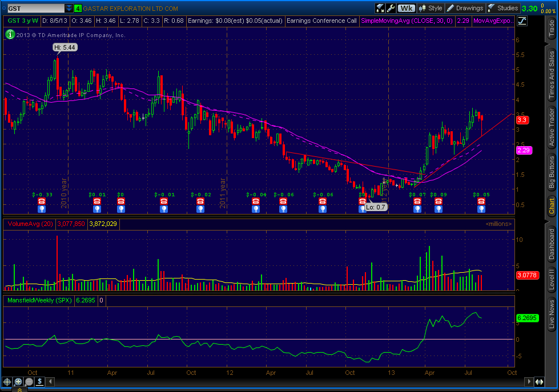Click the left scroll arrow beside dollar icon
This screenshot has width=559, height=392.
pos(50,381)
